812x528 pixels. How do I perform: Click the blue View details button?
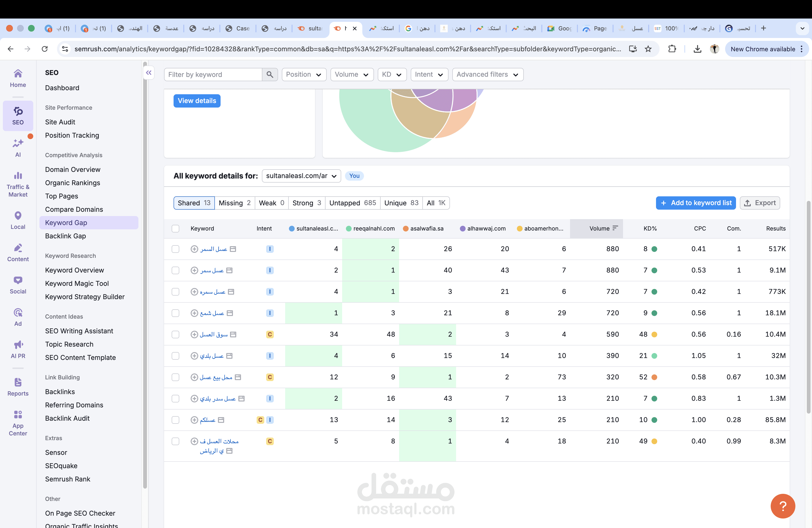[197, 101]
